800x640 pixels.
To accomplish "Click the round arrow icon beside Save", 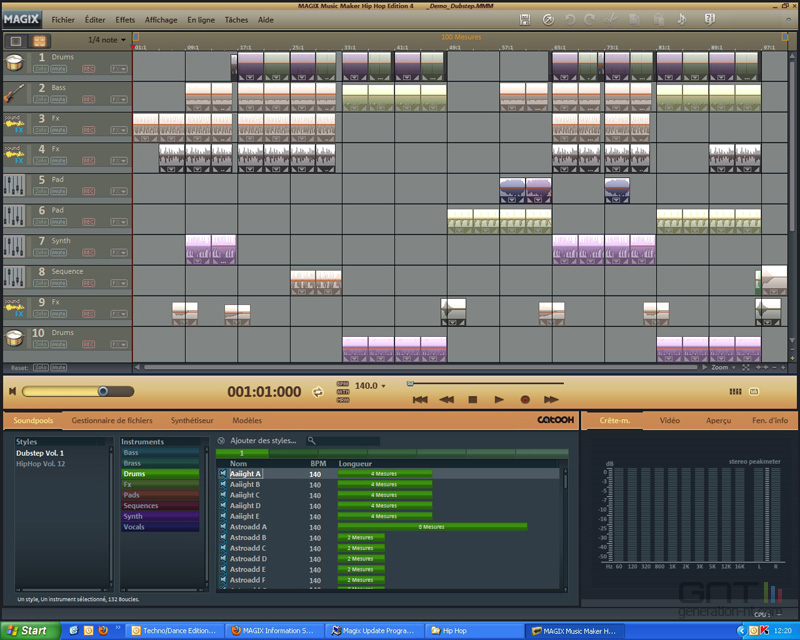I will pyautogui.click(x=548, y=20).
